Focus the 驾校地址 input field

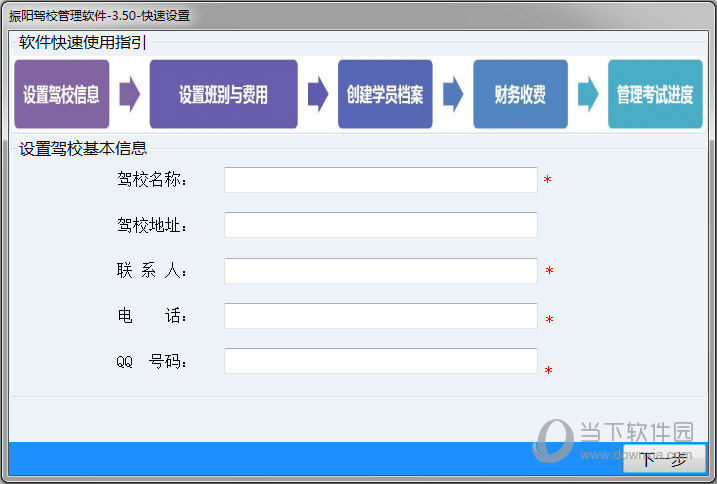point(380,225)
